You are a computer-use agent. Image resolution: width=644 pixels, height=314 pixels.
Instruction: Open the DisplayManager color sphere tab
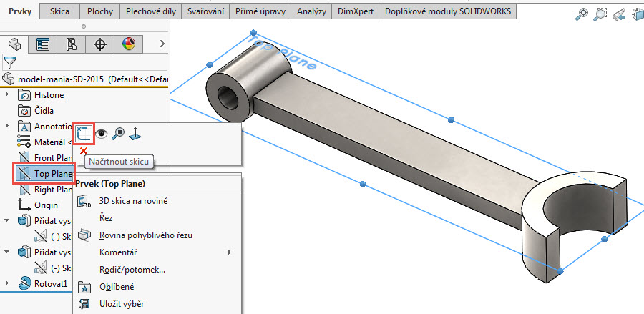tap(129, 44)
